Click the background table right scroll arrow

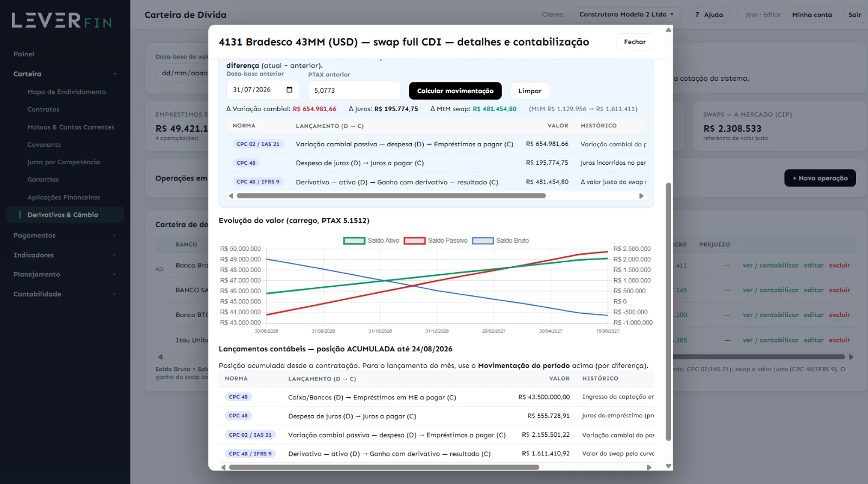click(851, 357)
